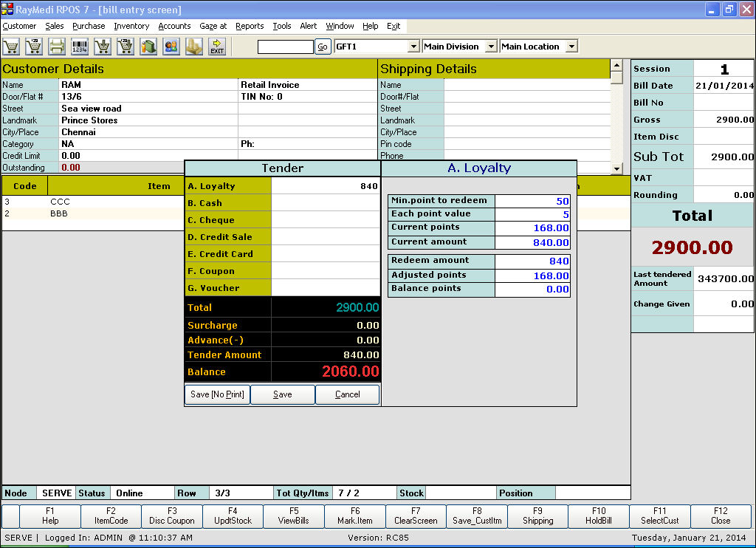The width and height of the screenshot is (756, 548).
Task: Click the RayMedi app icon in title bar
Action: pos(7,10)
